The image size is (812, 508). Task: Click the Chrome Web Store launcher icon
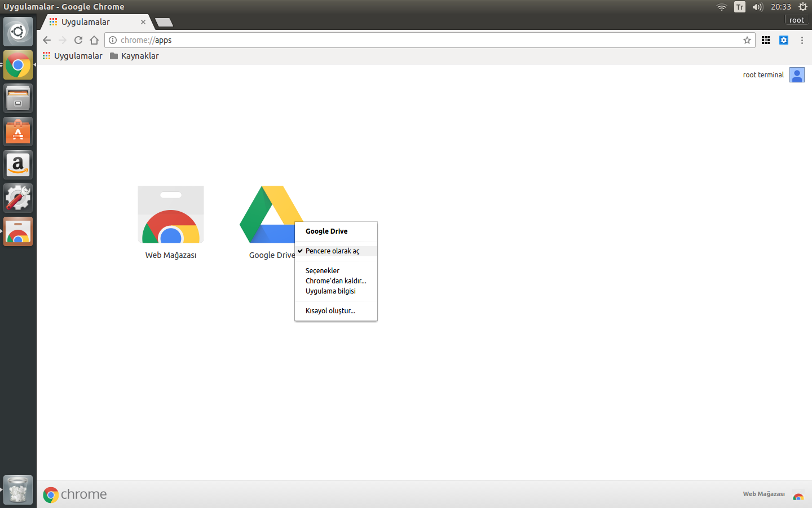[x=18, y=231]
